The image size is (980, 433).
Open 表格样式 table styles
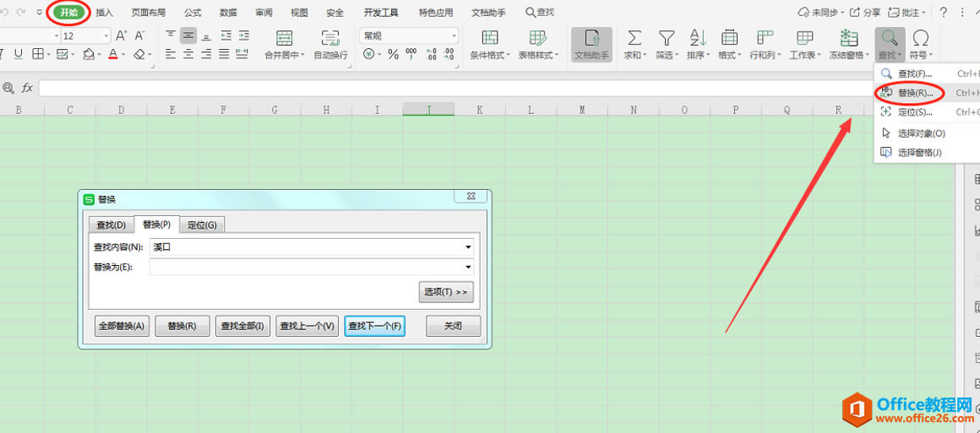click(538, 45)
